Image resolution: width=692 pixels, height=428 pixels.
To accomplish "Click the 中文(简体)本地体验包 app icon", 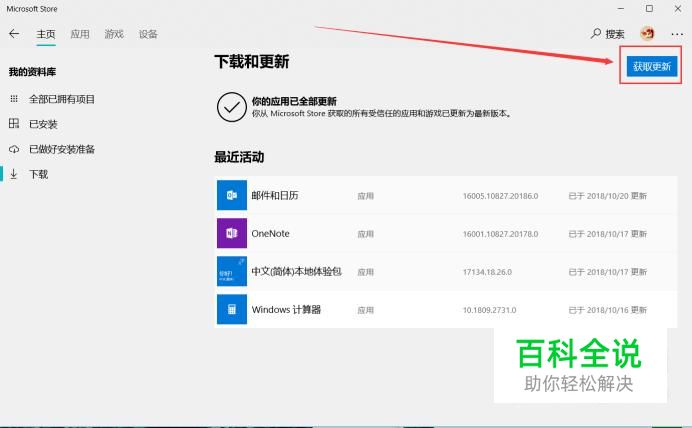I will 232,271.
